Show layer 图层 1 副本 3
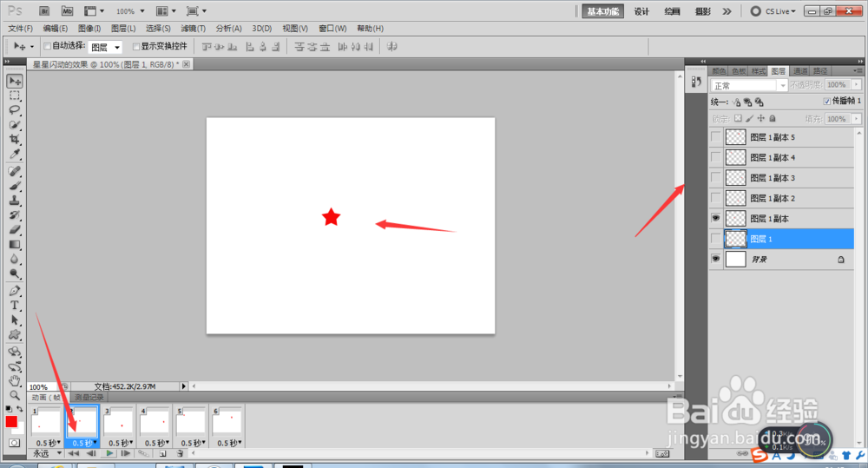Image resolution: width=868 pixels, height=468 pixels. pyautogui.click(x=716, y=178)
